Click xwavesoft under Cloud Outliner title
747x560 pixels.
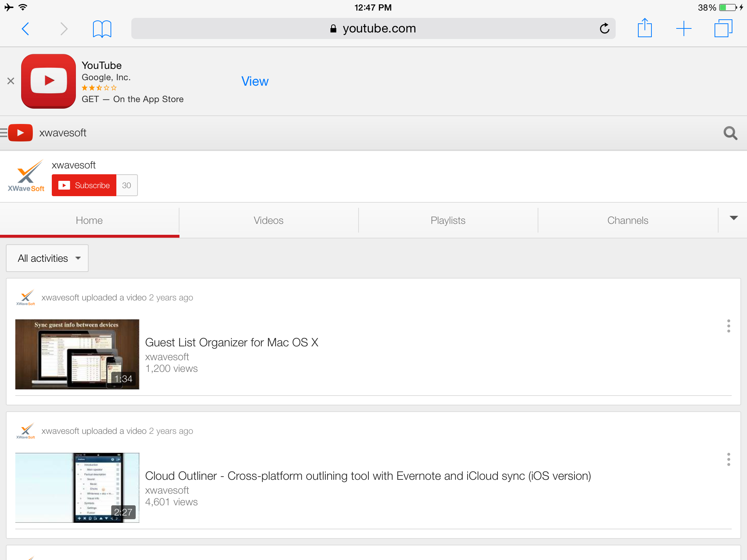click(167, 490)
